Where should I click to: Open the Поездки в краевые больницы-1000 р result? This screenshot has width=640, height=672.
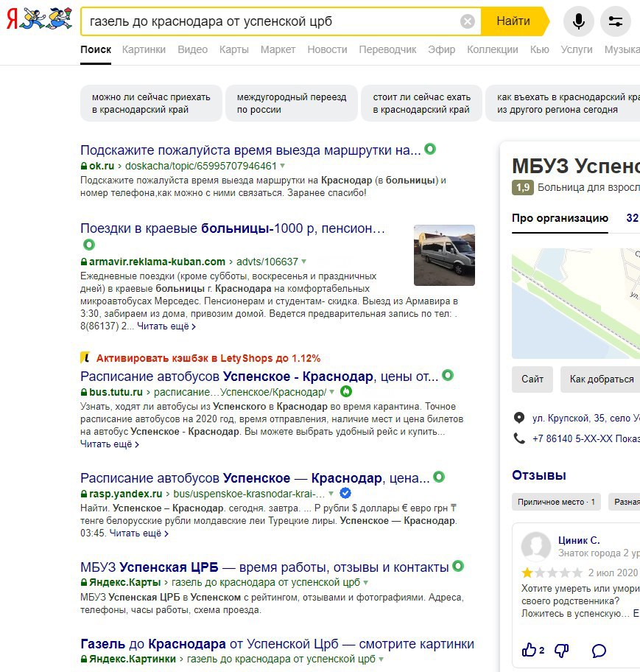point(233,228)
